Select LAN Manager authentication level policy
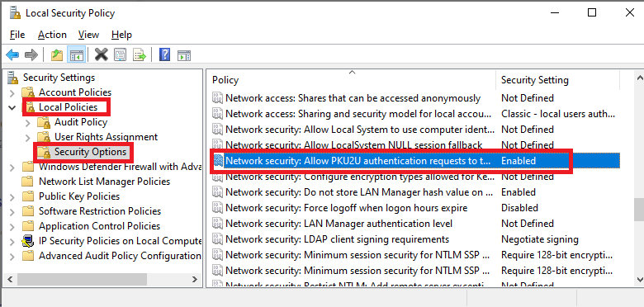 pos(414,224)
